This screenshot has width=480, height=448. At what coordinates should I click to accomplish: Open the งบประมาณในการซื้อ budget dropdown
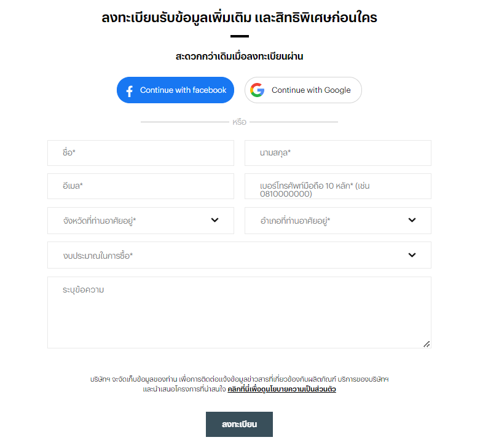240,255
